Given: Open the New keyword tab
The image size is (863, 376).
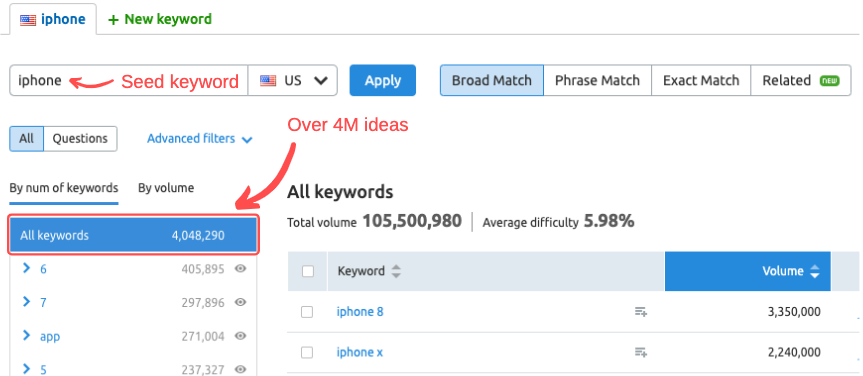Looking at the screenshot, I should coord(160,20).
